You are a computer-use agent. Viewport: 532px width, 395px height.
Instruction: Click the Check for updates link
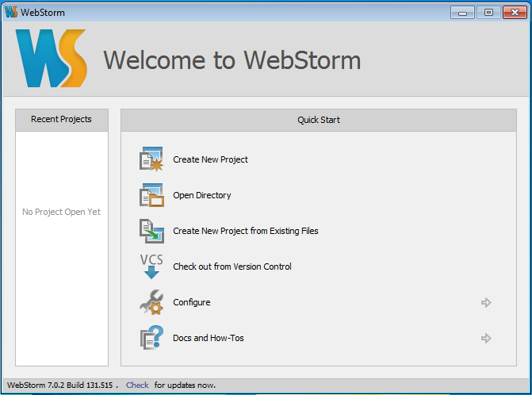[x=137, y=385]
